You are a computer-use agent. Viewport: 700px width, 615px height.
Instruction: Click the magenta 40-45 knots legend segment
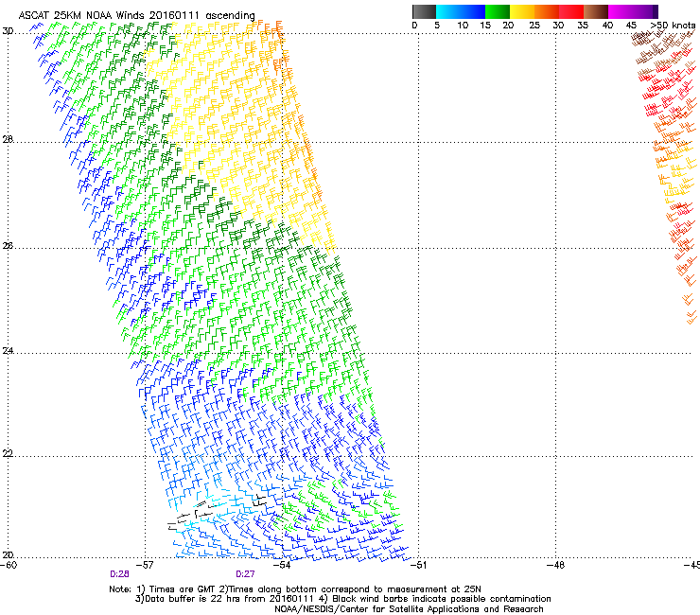[x=621, y=11]
